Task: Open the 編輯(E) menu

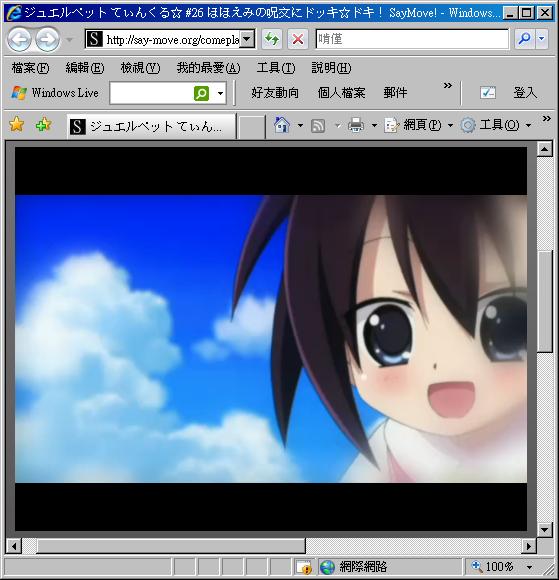Action: click(85, 68)
